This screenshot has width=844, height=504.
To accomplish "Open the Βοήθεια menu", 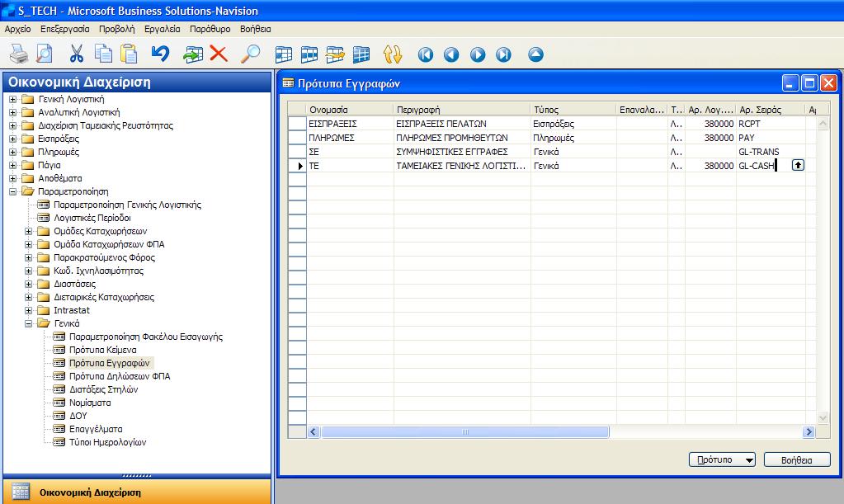I will tap(255, 29).
